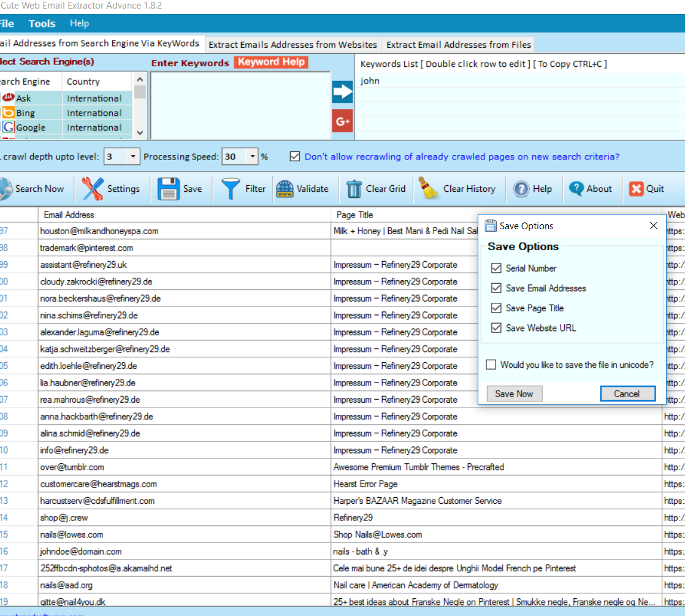Viewport: 685px width, 616px height.
Task: Click the Google Plus icon
Action: [x=342, y=121]
